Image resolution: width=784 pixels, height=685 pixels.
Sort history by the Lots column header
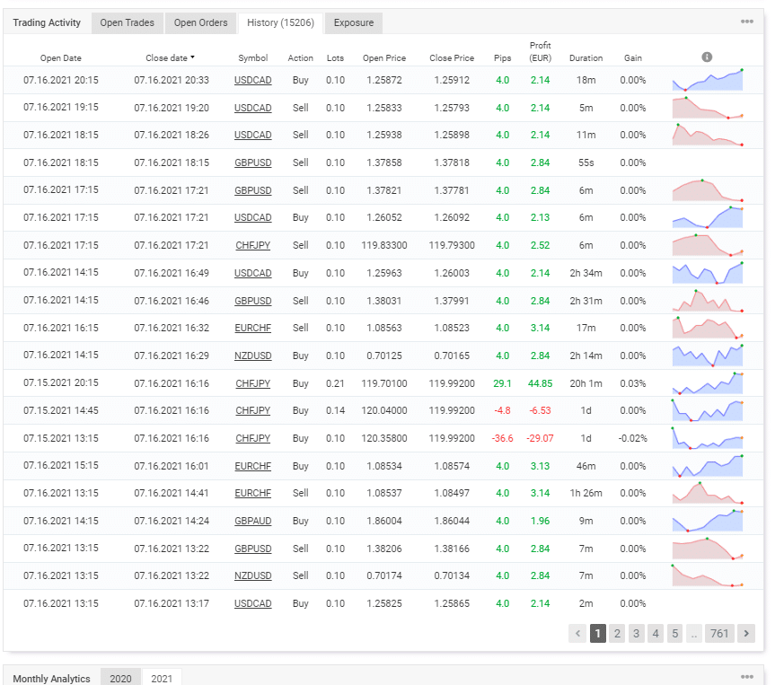tap(336, 58)
